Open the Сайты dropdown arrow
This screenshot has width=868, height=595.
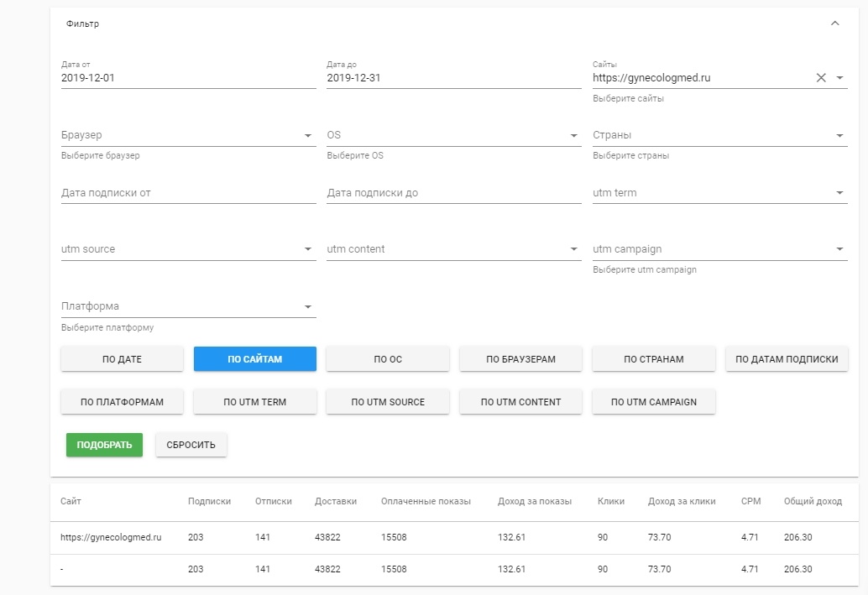[839, 78]
